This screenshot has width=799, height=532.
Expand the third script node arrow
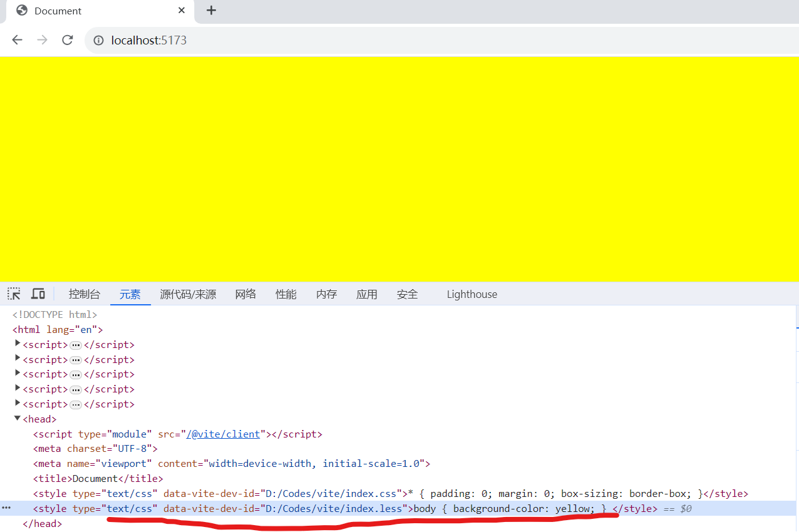[18, 373]
